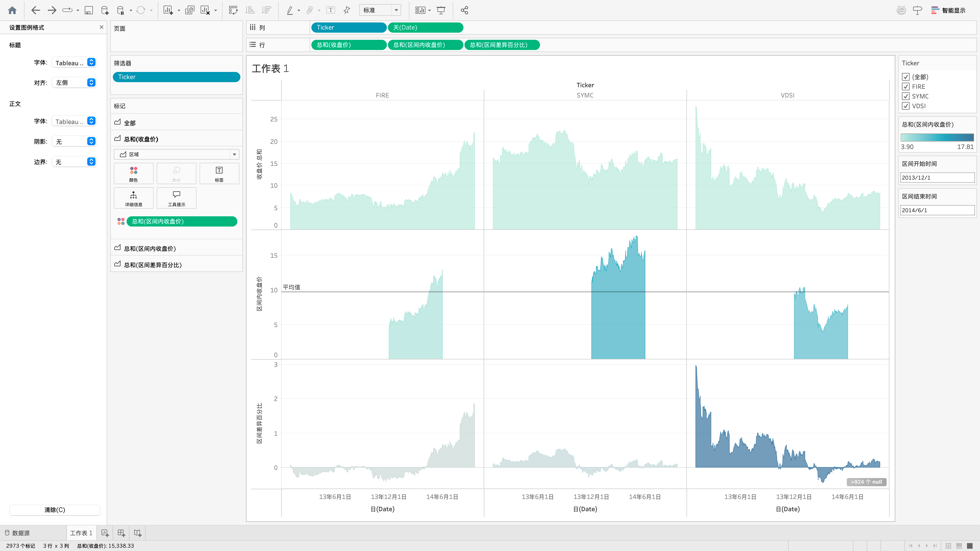Click the show mark labels icon
980x551 pixels.
[331, 10]
